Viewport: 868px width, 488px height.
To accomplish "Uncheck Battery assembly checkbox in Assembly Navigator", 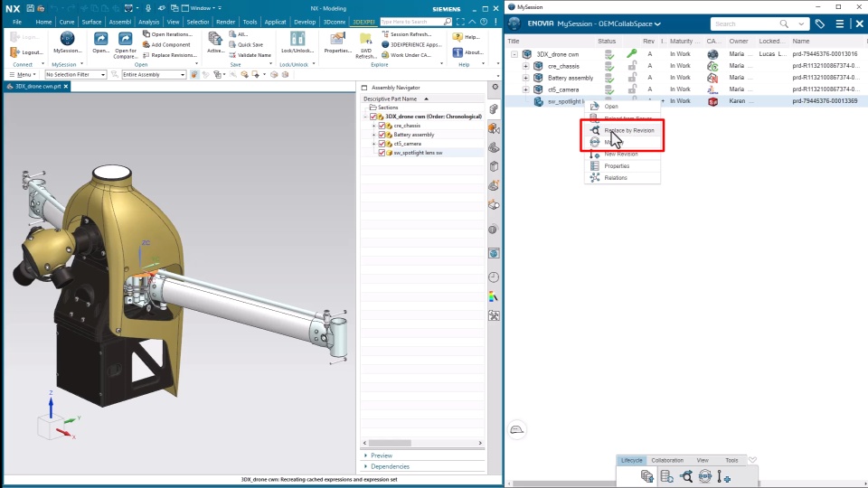I will pyautogui.click(x=382, y=135).
